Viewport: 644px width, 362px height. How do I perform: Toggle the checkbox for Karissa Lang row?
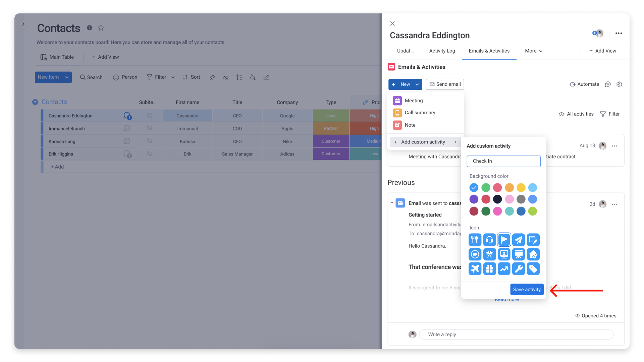click(43, 141)
